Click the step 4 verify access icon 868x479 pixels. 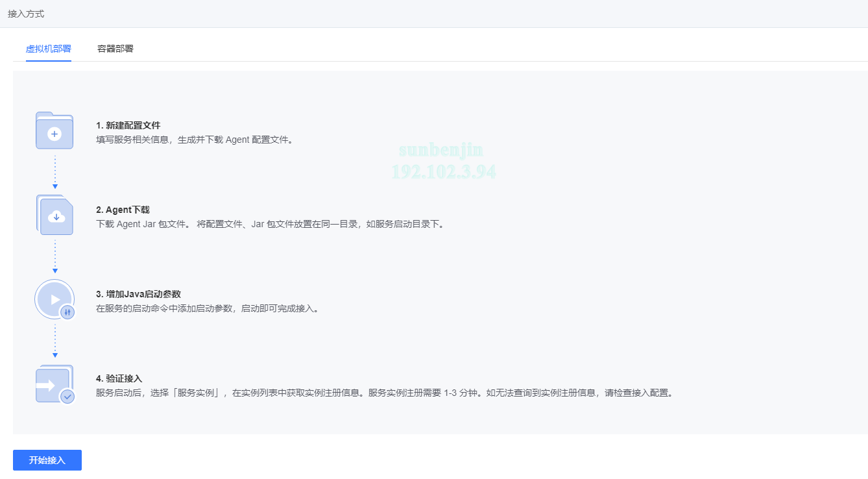point(54,384)
